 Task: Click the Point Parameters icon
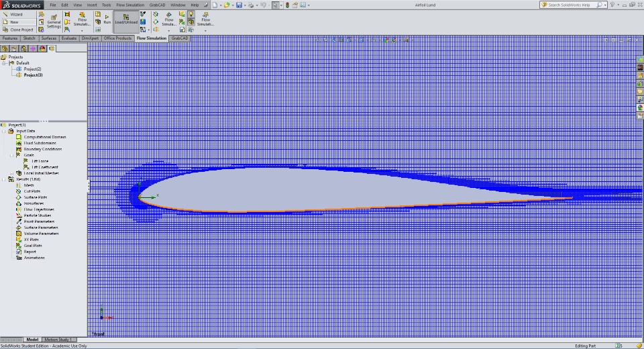tap(19, 221)
